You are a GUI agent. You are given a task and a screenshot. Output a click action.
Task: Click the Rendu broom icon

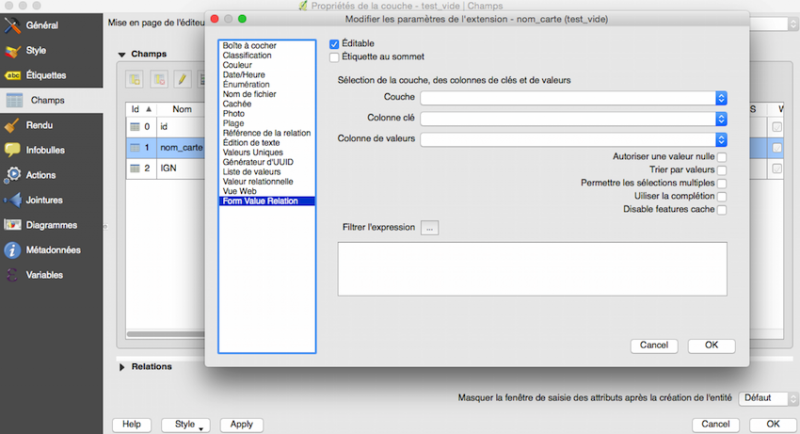[13, 125]
